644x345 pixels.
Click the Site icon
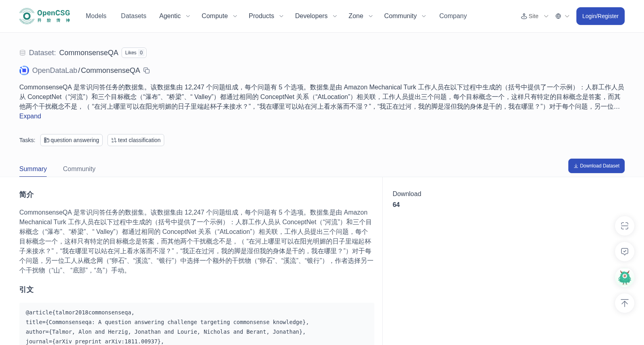tap(524, 16)
